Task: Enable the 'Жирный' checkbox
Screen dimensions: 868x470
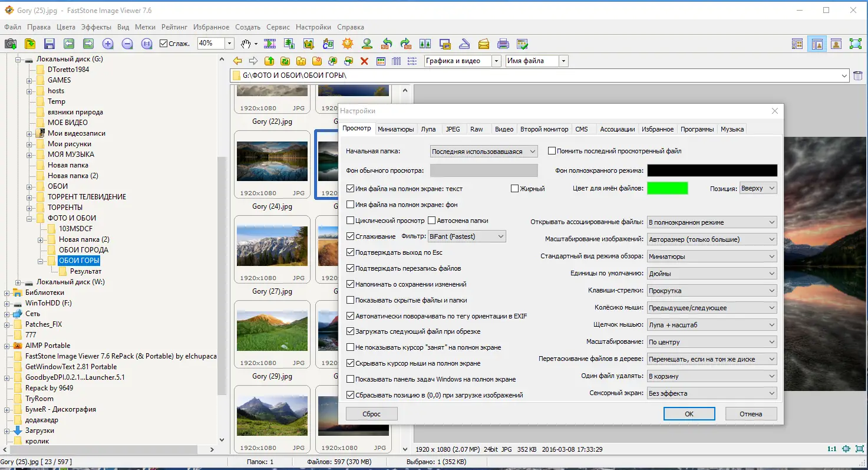Action: (514, 188)
